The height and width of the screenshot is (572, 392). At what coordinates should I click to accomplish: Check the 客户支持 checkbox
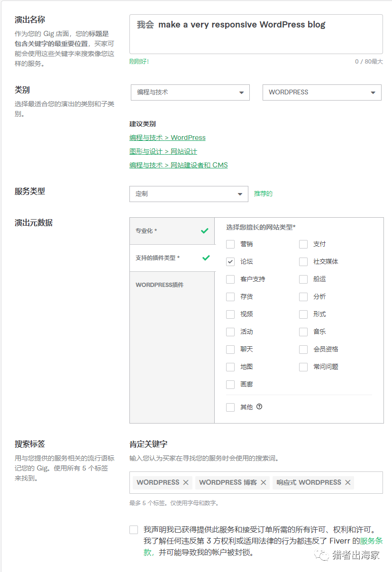click(x=230, y=279)
